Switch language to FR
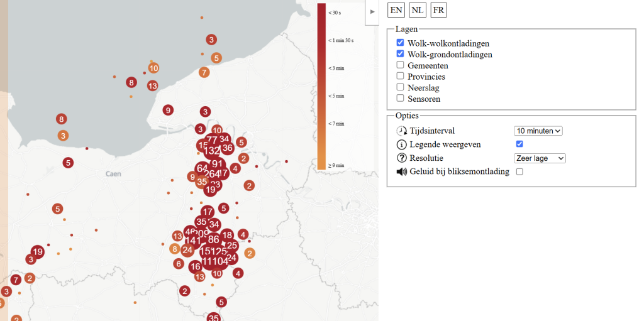 [438, 10]
